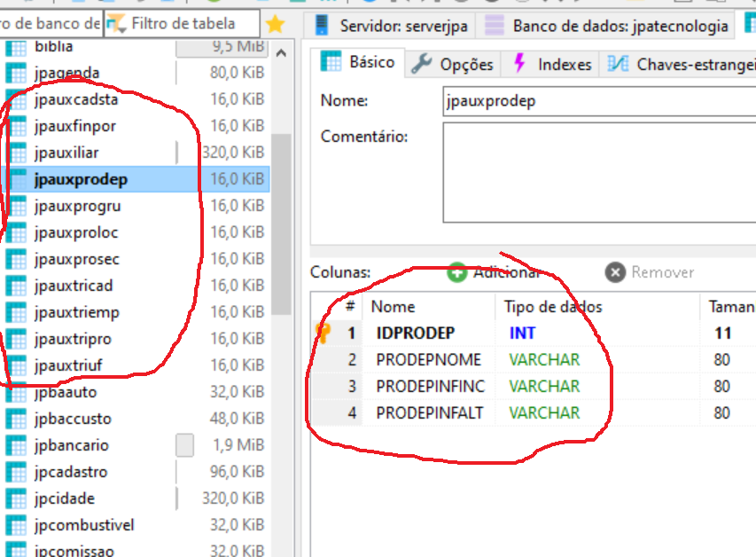Viewport: 756px width, 557px height.
Task: Switch to the Opções tab
Action: click(453, 64)
